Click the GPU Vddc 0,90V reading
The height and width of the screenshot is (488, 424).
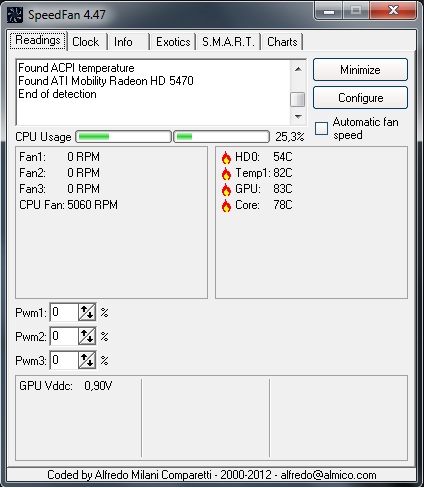pyautogui.click(x=66, y=386)
